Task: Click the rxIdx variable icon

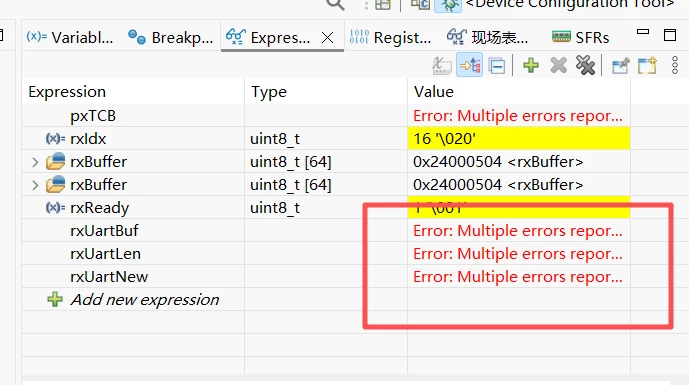Action: (55, 139)
